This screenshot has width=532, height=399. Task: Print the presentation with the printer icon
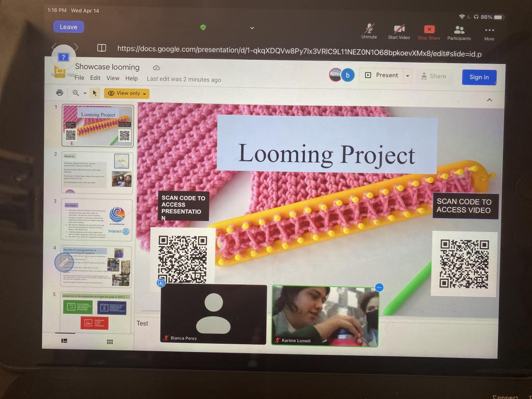(60, 93)
